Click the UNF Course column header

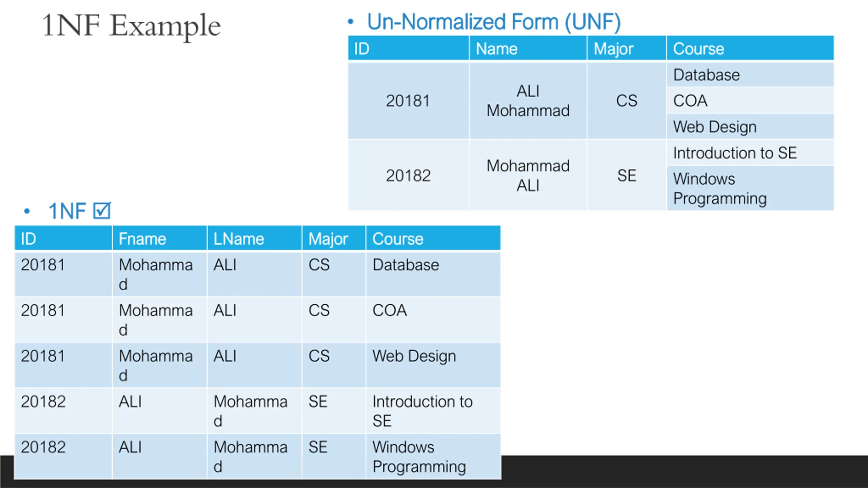(x=750, y=48)
